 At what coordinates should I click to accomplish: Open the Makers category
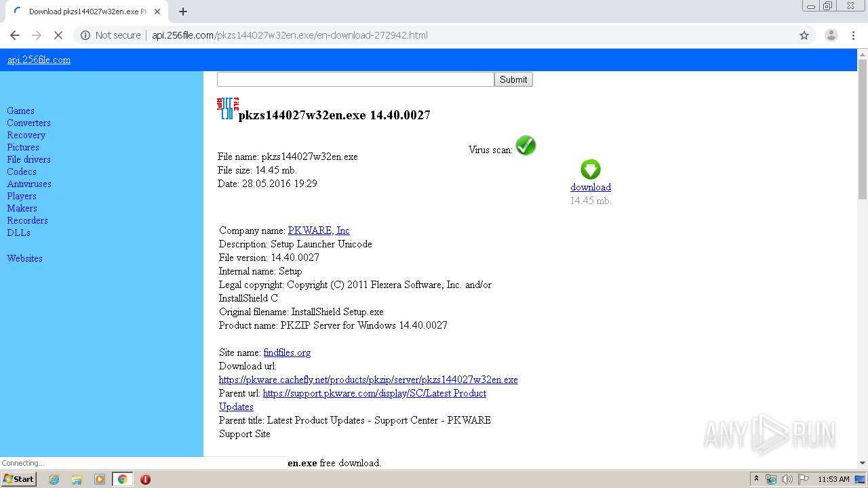(22, 208)
